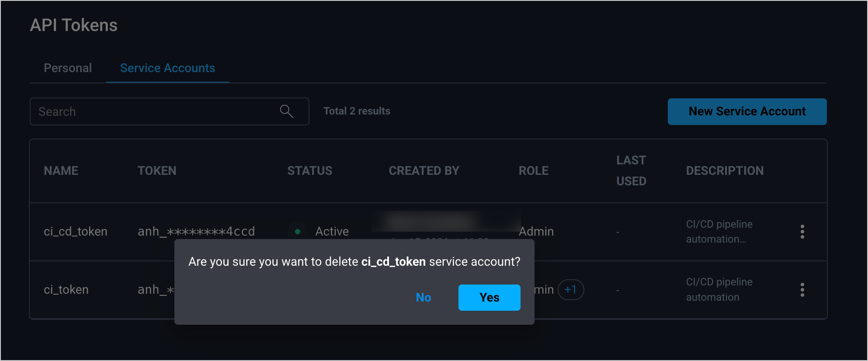Click the STATUS column header
The height and width of the screenshot is (361, 868).
[309, 171]
